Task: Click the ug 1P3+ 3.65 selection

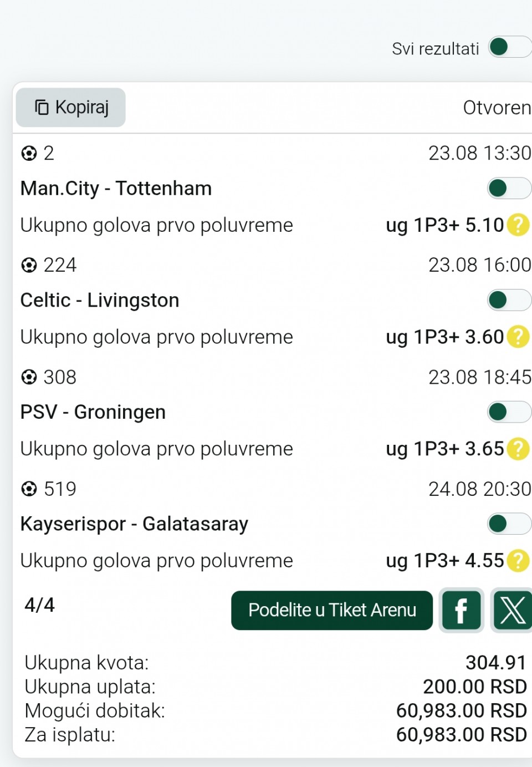Action: pyautogui.click(x=445, y=449)
